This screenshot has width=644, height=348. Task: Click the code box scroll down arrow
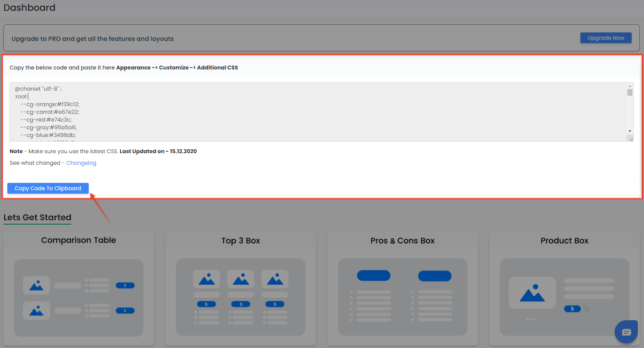click(630, 131)
